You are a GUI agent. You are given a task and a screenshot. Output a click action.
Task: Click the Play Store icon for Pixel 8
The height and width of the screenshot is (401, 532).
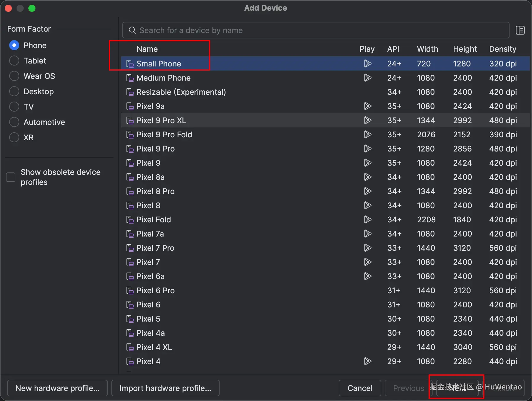coord(368,206)
